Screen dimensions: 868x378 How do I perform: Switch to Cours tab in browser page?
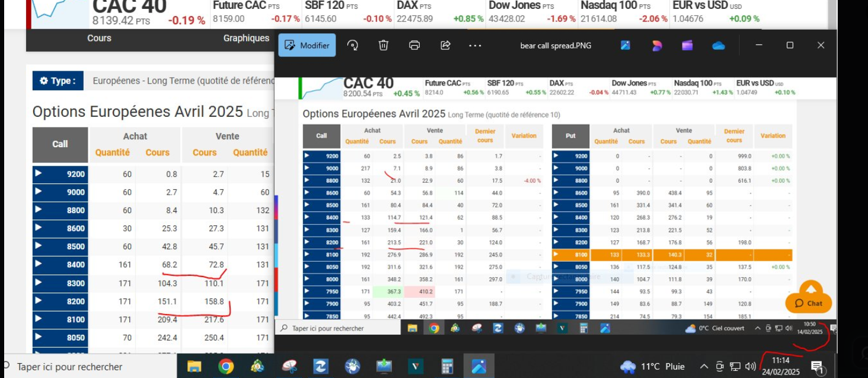(99, 38)
